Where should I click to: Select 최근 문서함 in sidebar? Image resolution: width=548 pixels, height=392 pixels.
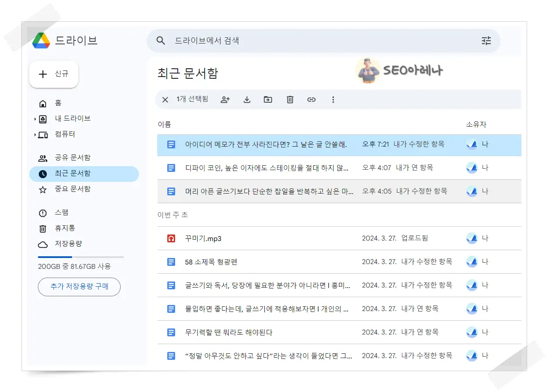[x=84, y=174]
